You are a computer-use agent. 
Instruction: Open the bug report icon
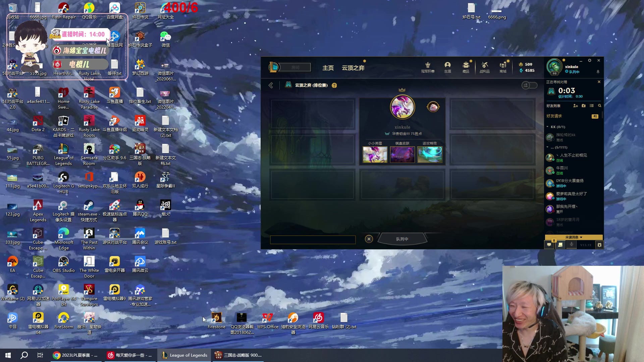click(x=599, y=245)
